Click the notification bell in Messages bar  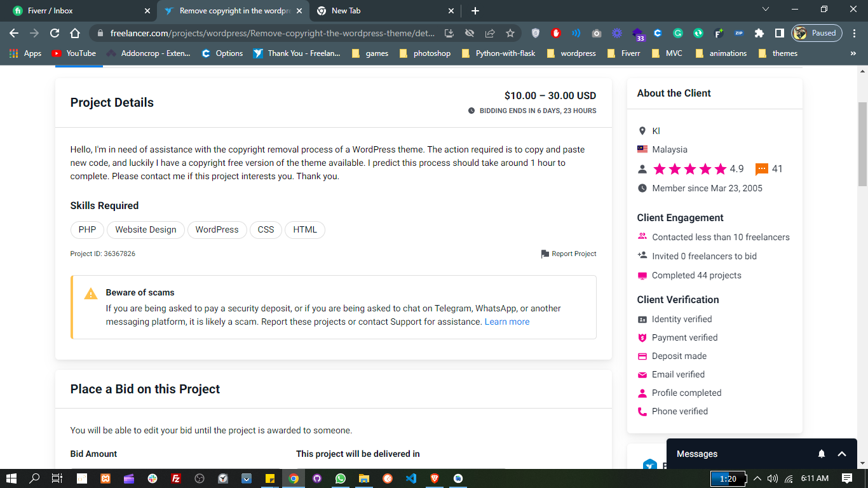coord(822,454)
